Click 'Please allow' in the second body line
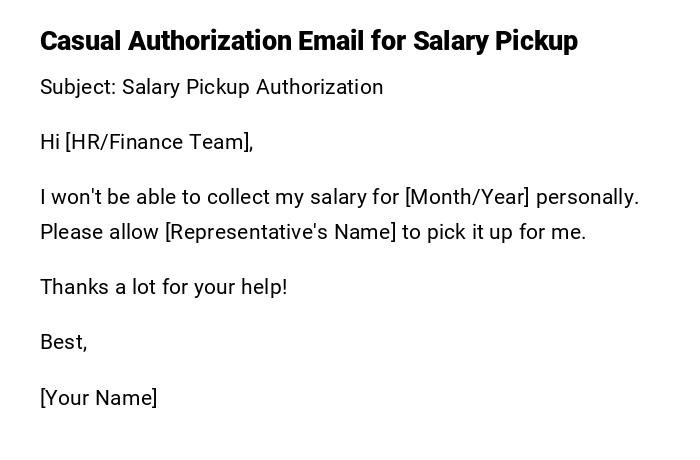 [x=99, y=232]
